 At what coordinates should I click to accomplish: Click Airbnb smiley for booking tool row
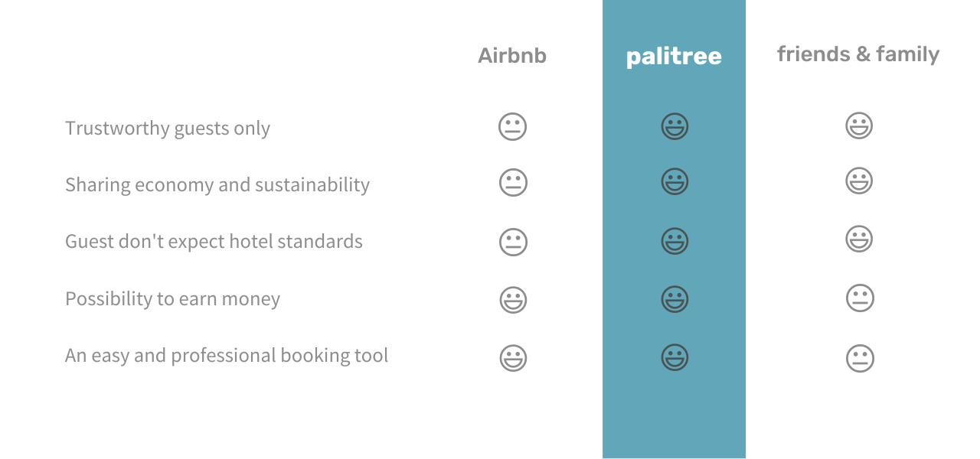[x=513, y=358]
